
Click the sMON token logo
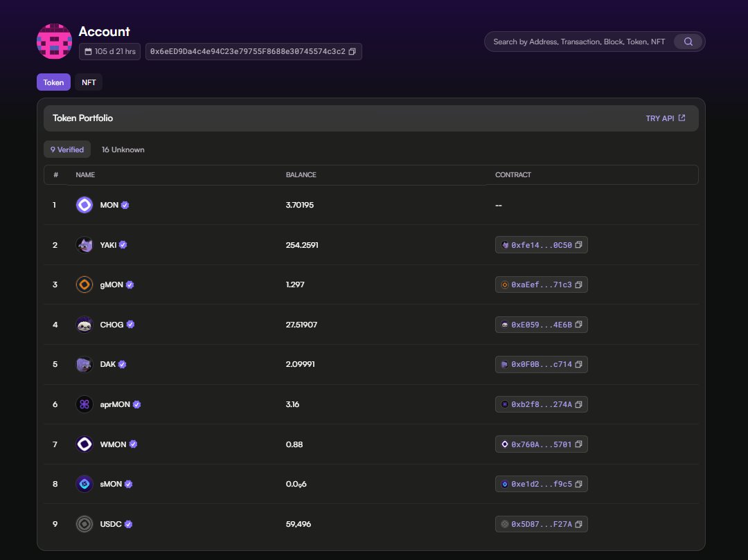click(84, 485)
